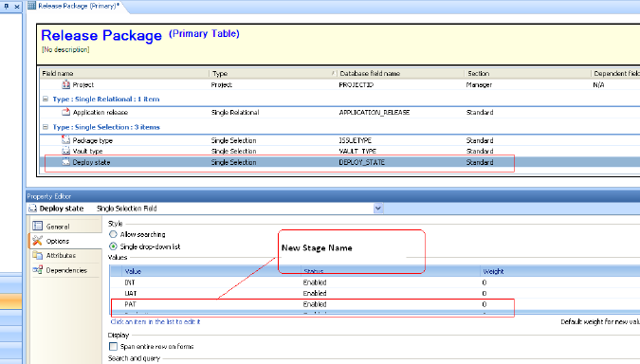
Task: Select the Package type field row
Action: (x=340, y=140)
